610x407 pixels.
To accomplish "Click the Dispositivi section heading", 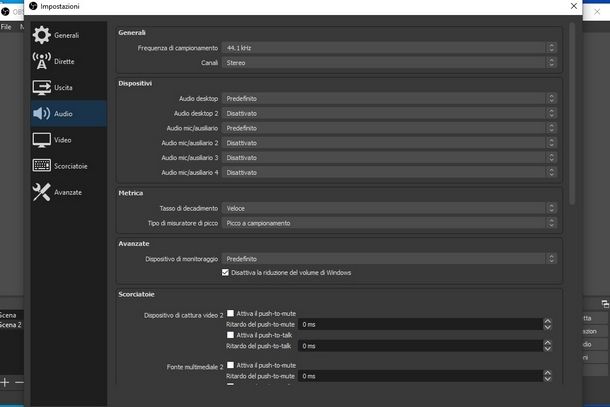I will point(135,83).
